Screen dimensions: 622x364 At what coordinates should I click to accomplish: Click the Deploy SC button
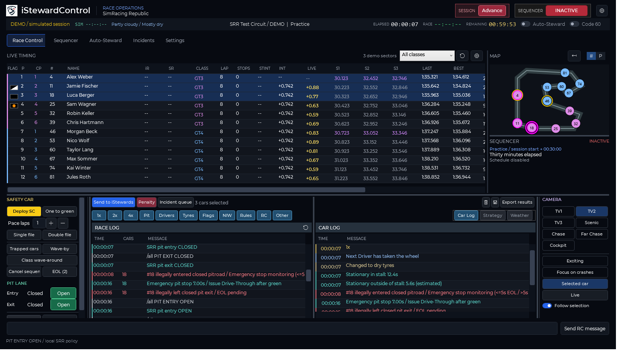24,211
